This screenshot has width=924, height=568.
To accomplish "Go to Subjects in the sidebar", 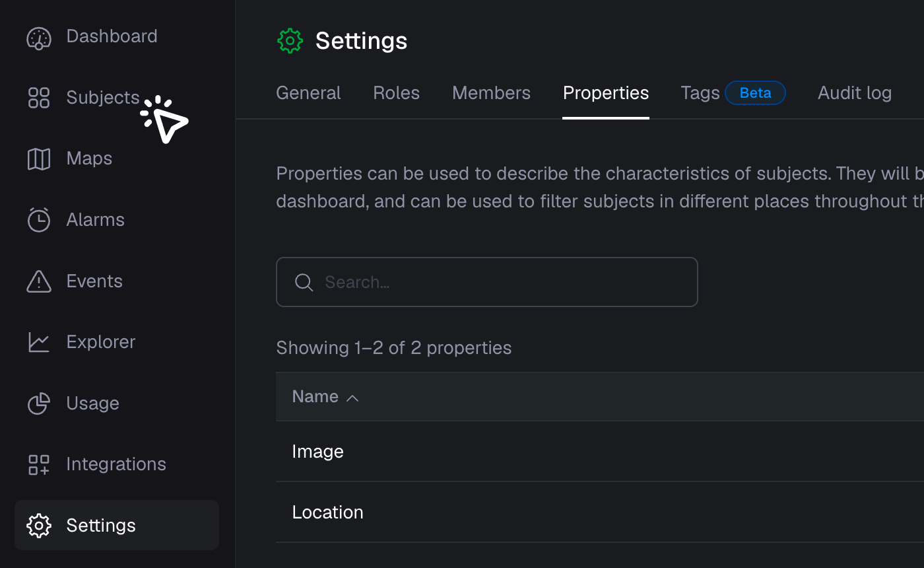I will 103,97.
